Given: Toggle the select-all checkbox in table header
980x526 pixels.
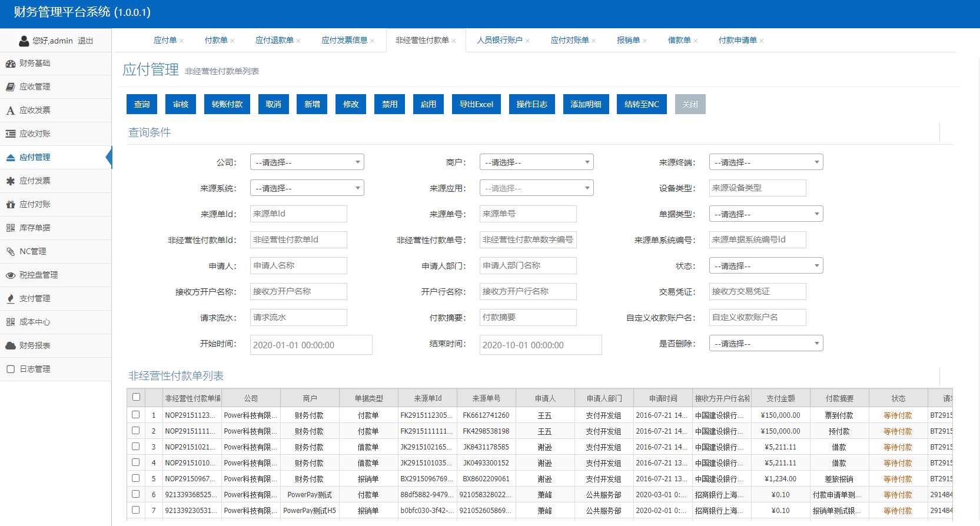Looking at the screenshot, I should coord(136,397).
